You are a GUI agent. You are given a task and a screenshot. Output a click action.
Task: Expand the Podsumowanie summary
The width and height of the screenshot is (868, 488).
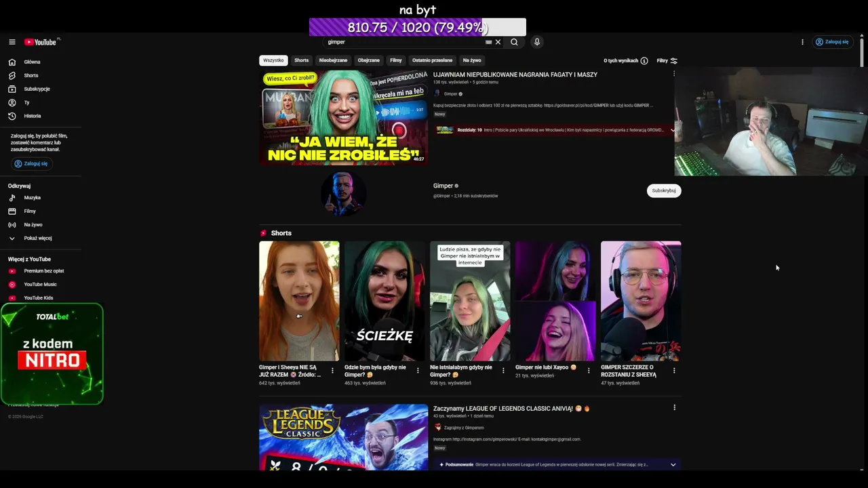pyautogui.click(x=673, y=465)
